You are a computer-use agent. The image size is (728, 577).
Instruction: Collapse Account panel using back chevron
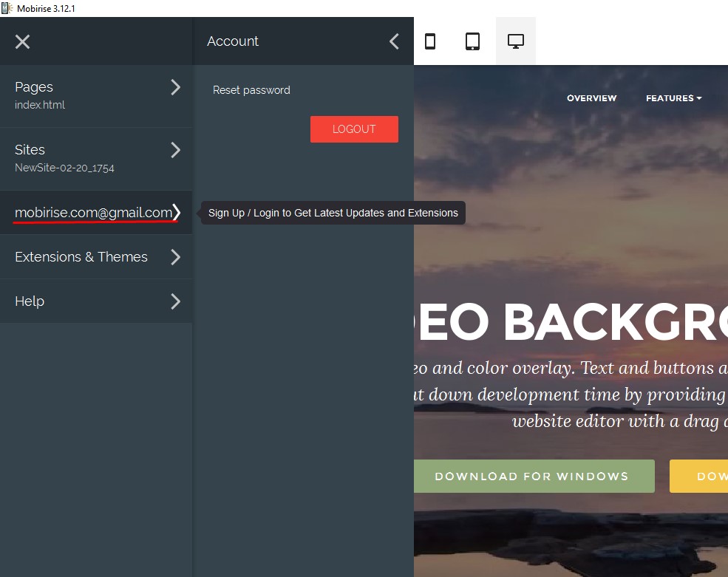pos(394,41)
